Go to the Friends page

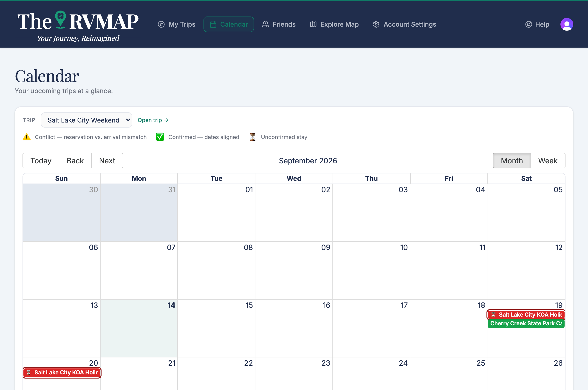point(279,24)
